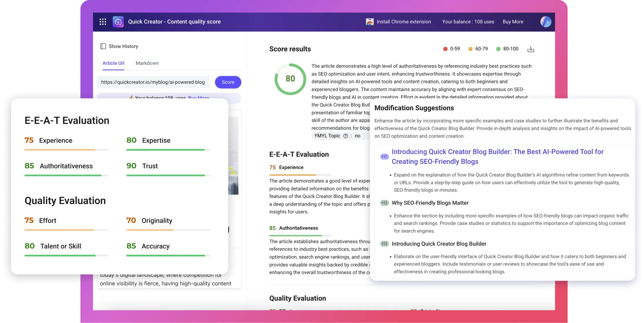The image size is (644, 323).
Task: Click the E-E-A-T Evaluation card title
Action: [x=67, y=120]
